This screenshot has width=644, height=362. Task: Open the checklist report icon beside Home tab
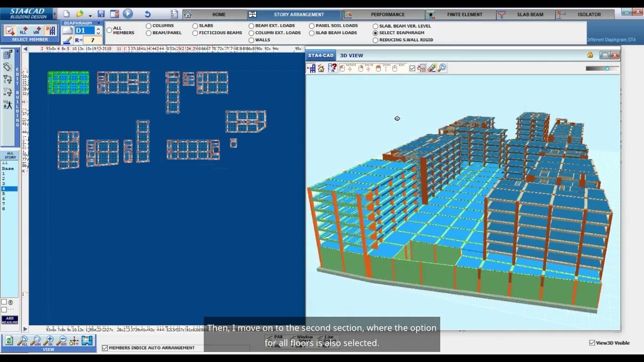coord(174,14)
